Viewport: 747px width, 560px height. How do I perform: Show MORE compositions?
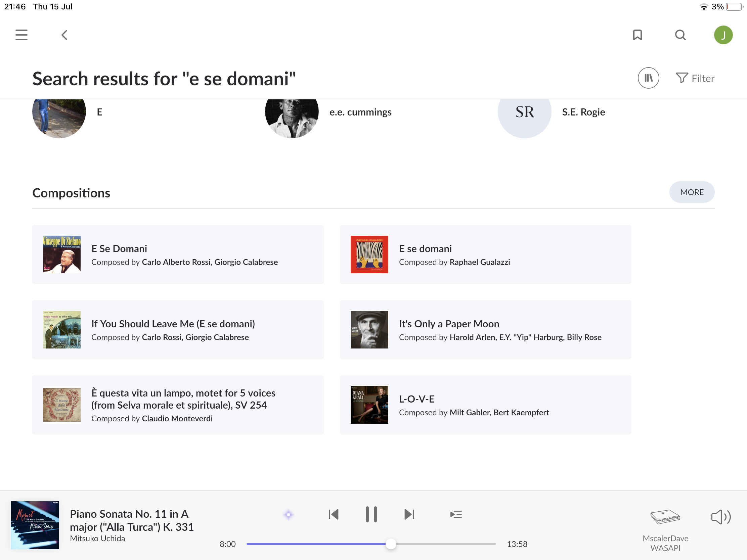pos(691,192)
